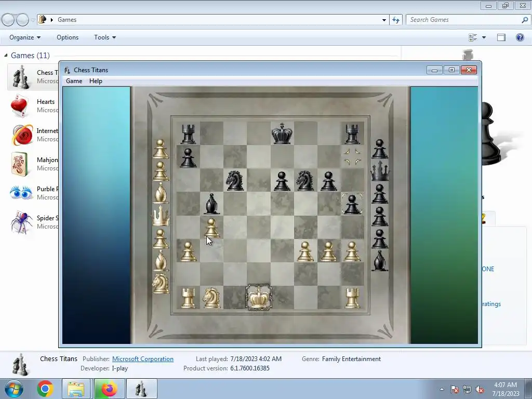Screen dimensions: 532x399
Task: Open Hearts from the Games list
Action: 34,106
